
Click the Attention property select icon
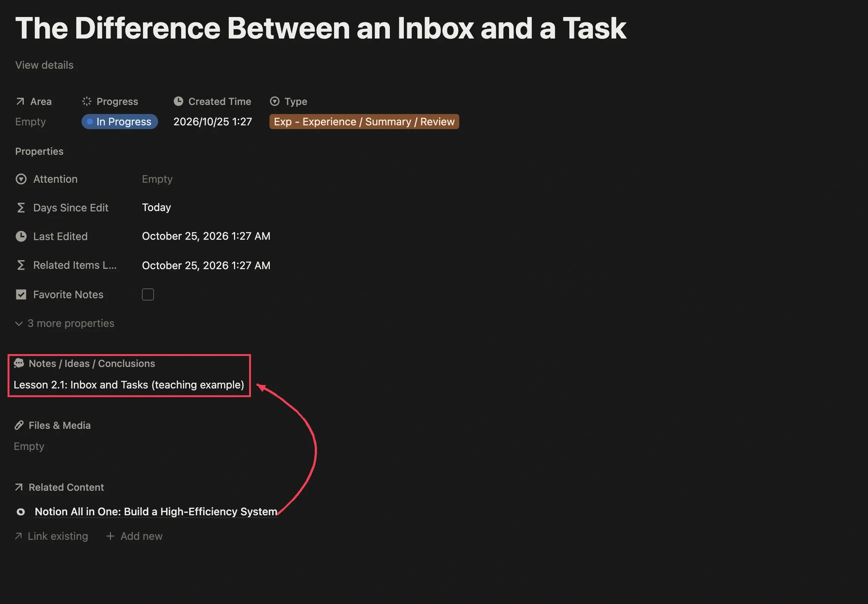[x=21, y=179]
